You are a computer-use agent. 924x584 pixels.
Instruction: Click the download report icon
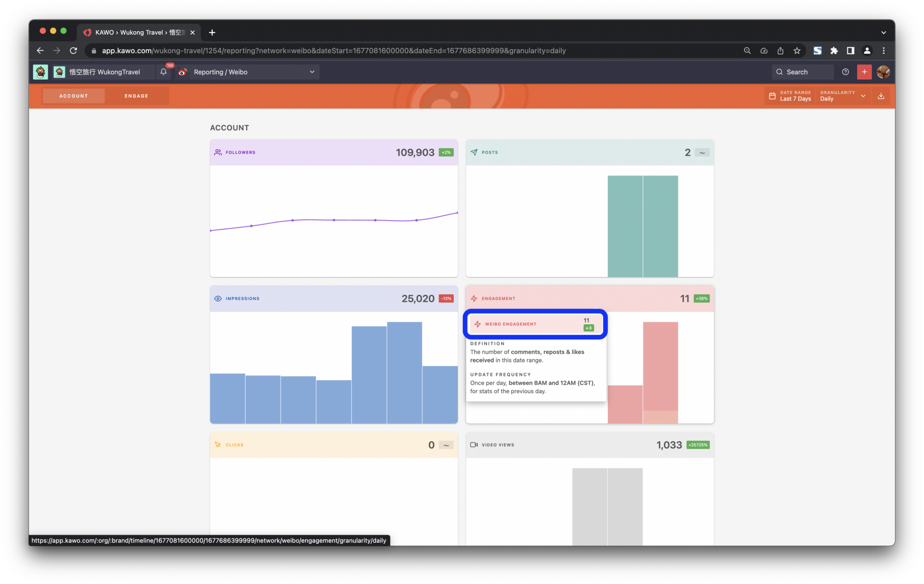881,96
